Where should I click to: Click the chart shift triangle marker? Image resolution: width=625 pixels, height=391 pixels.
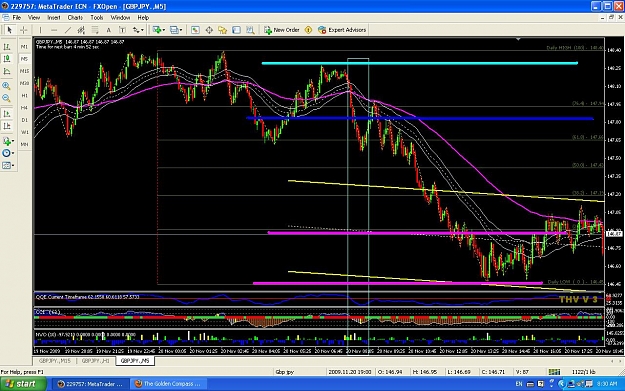click(x=518, y=39)
